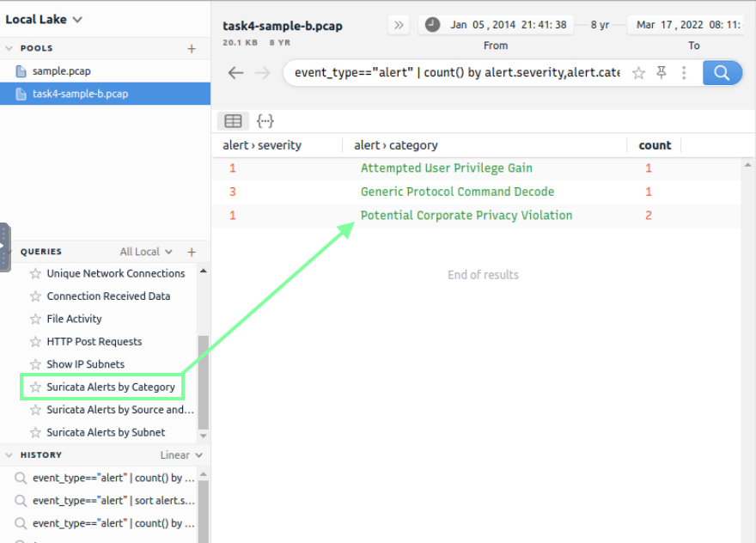This screenshot has width=756, height=543.
Task: Open the three-dot search options menu
Action: [684, 73]
